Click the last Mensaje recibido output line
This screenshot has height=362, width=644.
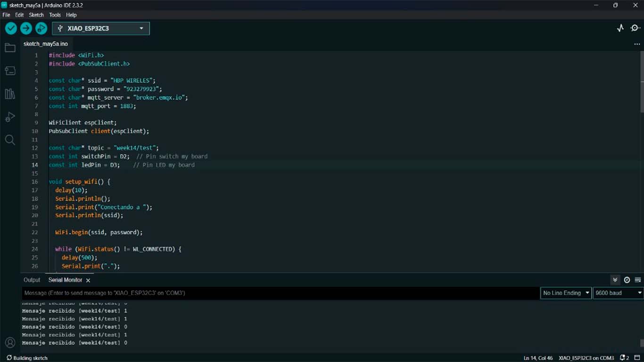[74, 343]
